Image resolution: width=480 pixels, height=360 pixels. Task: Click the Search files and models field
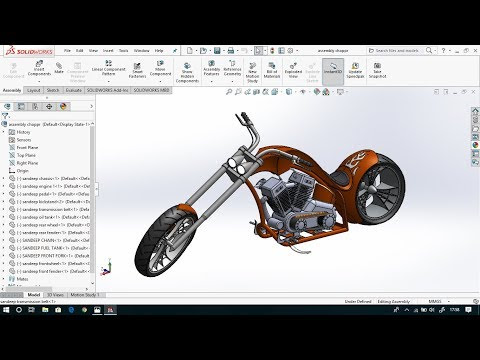(396, 51)
